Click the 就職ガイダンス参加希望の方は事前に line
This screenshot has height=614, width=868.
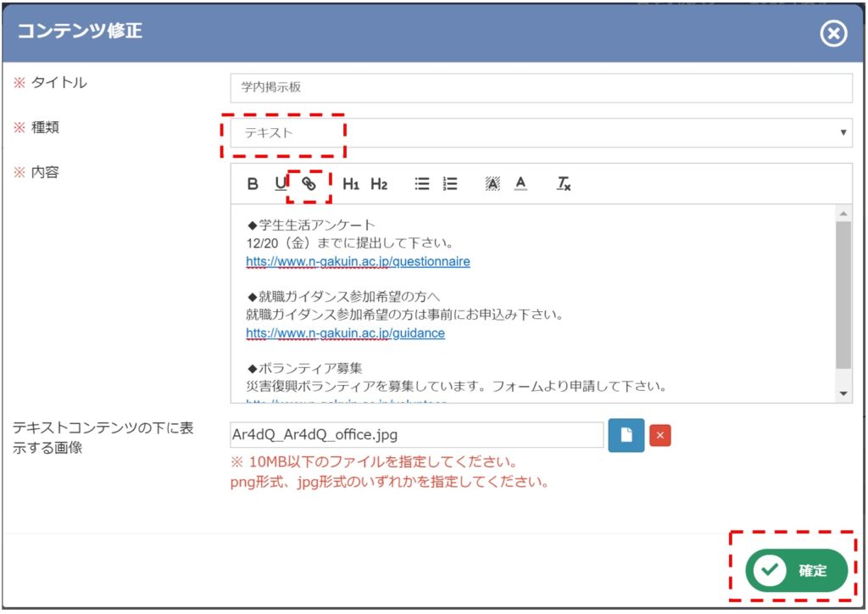point(404,315)
